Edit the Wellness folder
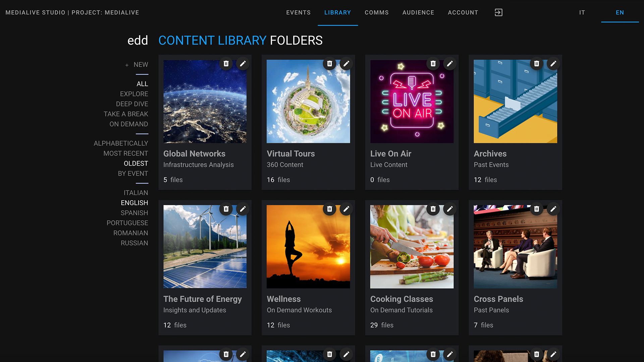Image resolution: width=644 pixels, height=362 pixels. tap(346, 209)
